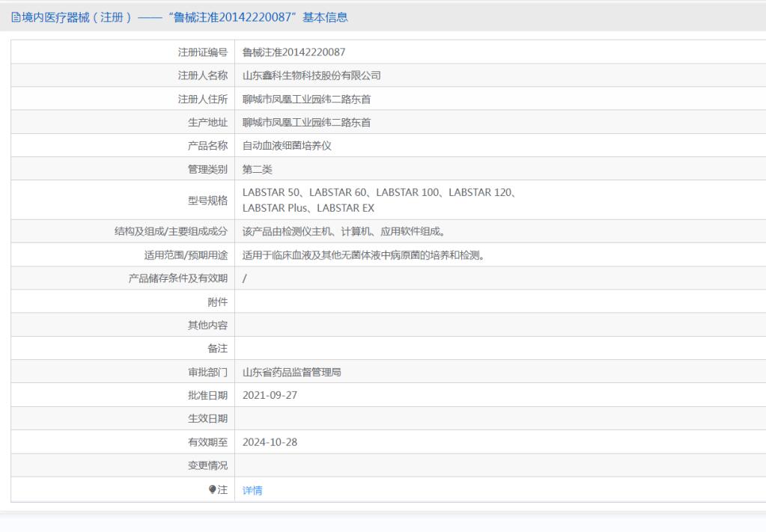Click the 注册证编号 label
Image resolution: width=766 pixels, height=532 pixels.
(203, 52)
